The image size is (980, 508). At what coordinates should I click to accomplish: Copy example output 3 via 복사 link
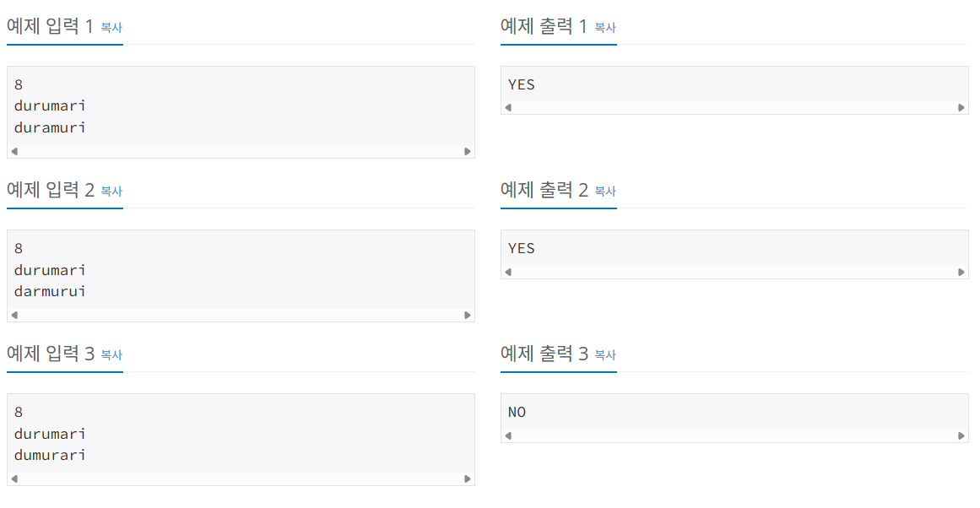click(605, 354)
